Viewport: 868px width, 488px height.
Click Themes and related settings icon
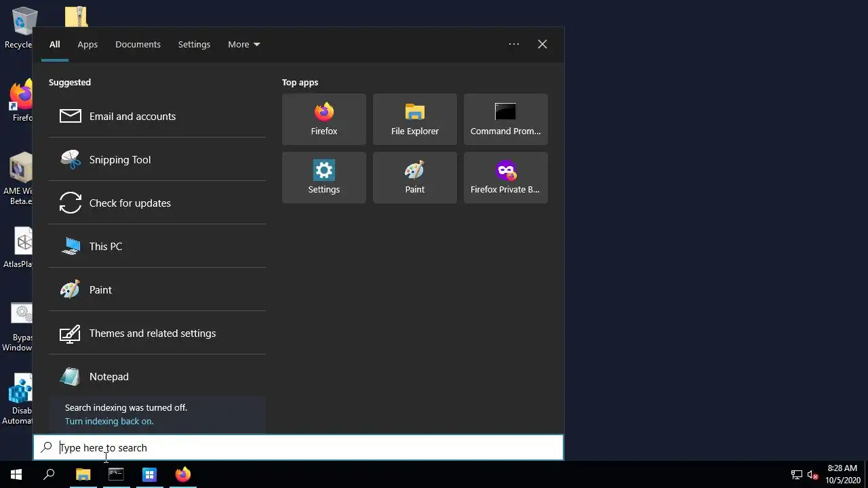click(71, 333)
